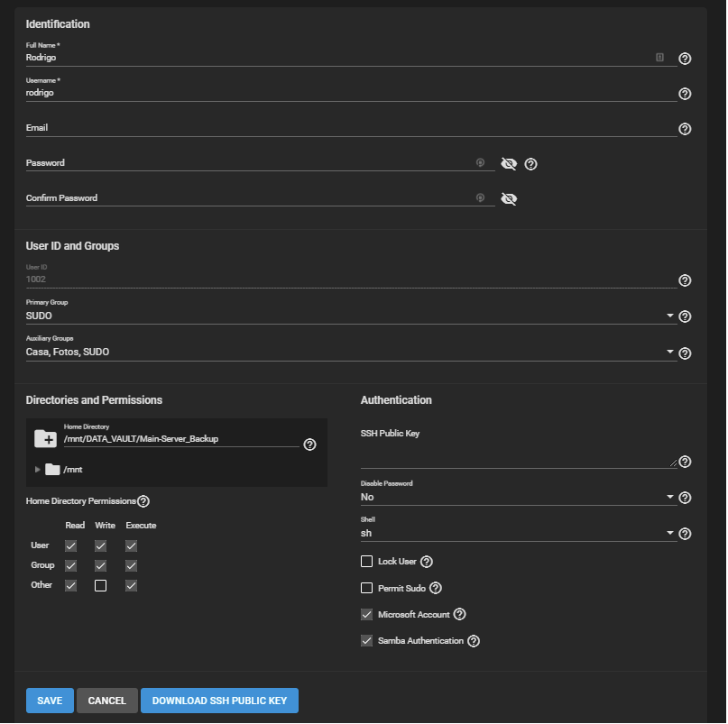Click the help icon next to Full Name

point(685,59)
